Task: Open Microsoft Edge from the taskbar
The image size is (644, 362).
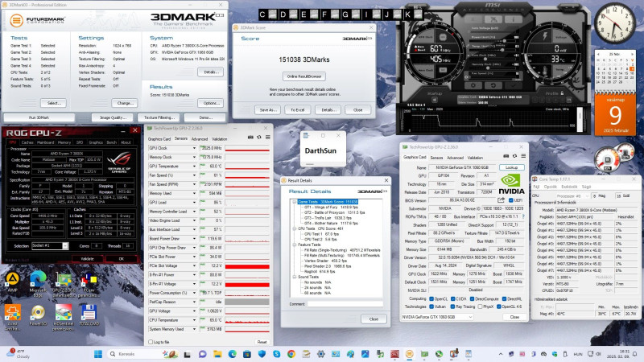Action: click(x=232, y=354)
